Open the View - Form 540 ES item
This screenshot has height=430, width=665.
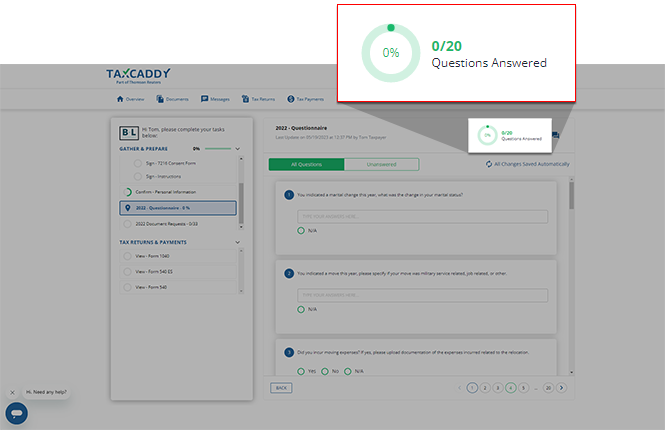178,271
